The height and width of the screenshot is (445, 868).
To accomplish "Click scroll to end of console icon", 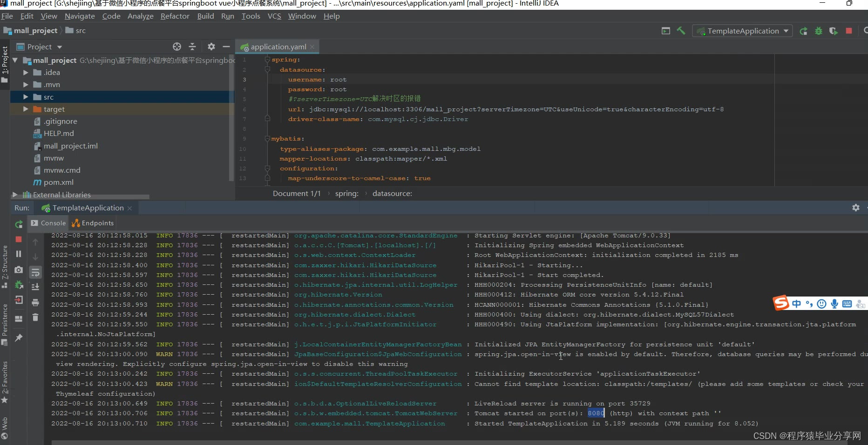I will click(35, 287).
